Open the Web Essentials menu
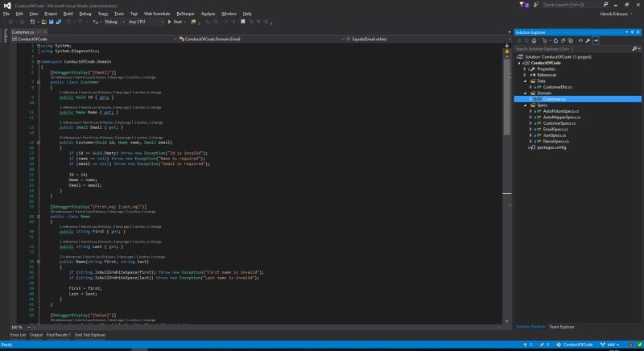 (x=157, y=14)
